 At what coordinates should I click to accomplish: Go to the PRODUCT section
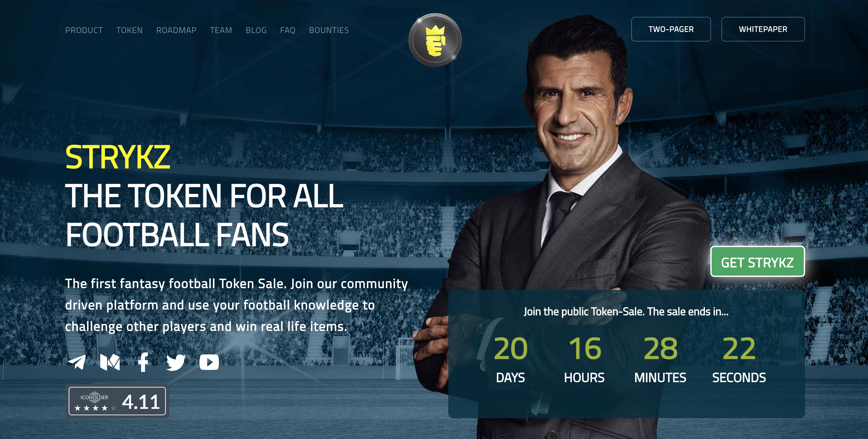coord(84,30)
